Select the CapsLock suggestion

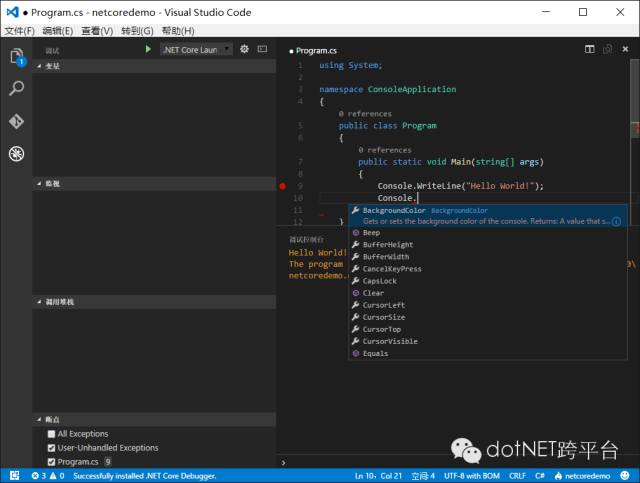(x=487, y=281)
